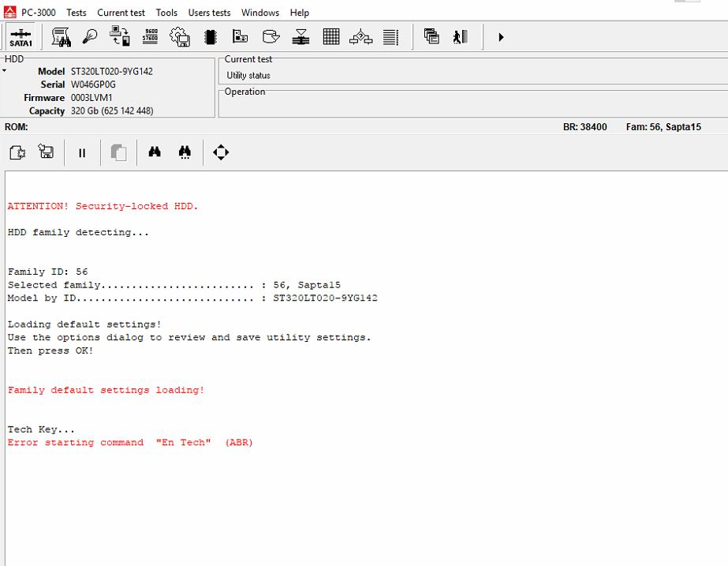Open the Tests menu
The image size is (728, 566).
(x=77, y=13)
